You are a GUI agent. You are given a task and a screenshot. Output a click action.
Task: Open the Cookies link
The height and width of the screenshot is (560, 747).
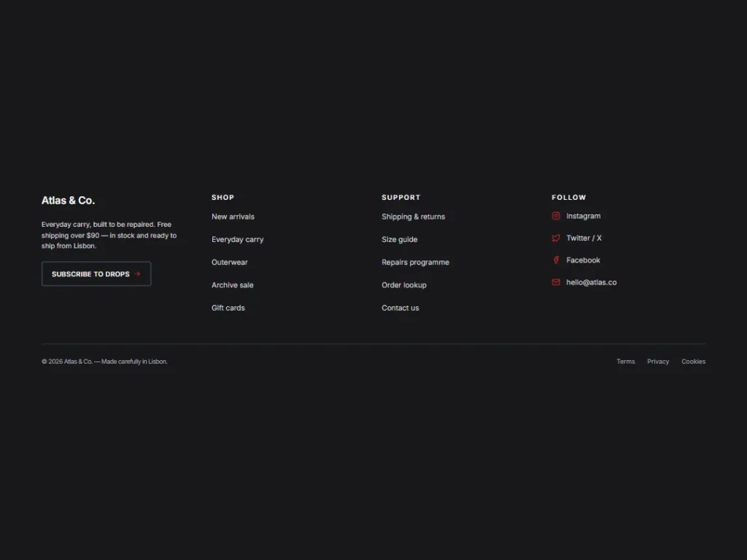[693, 362]
